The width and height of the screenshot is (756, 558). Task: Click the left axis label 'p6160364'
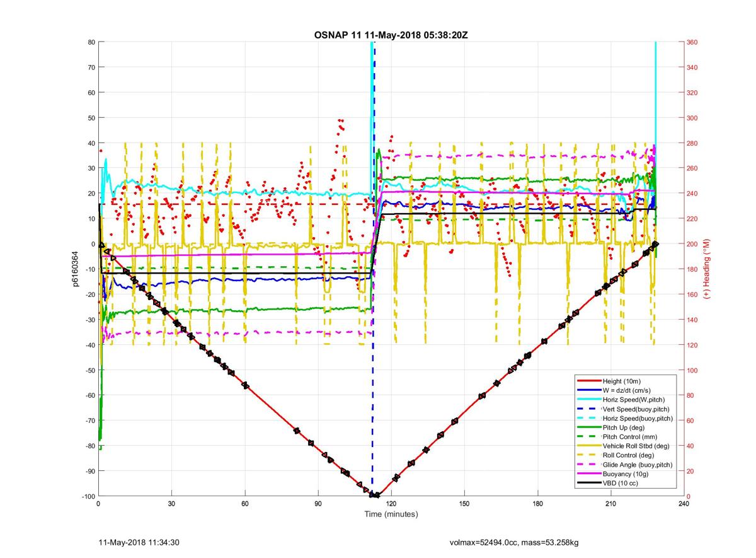[74, 269]
